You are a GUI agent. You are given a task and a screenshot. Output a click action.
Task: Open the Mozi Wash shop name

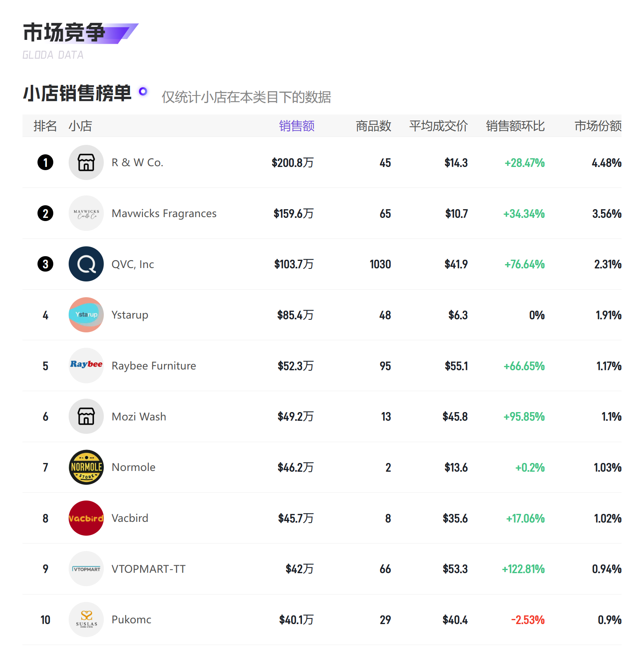coord(139,417)
